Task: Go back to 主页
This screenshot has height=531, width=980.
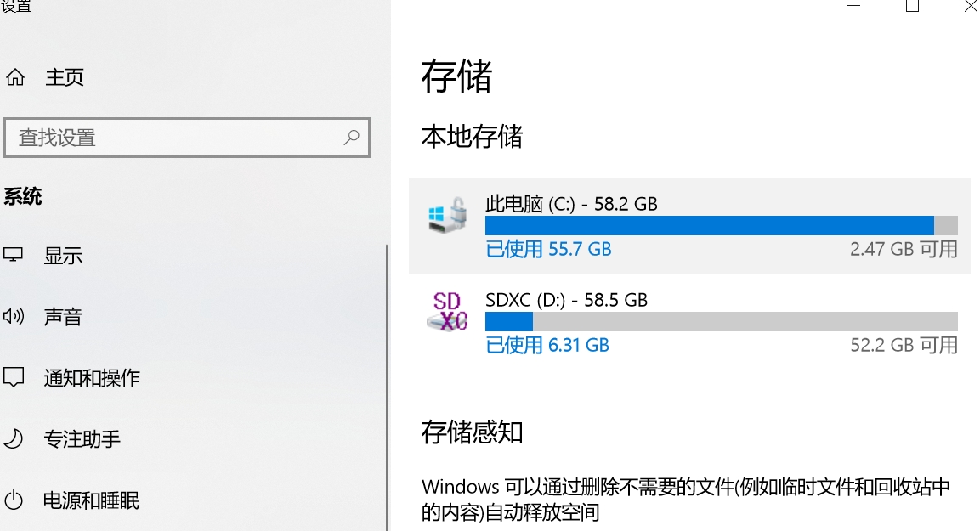Action: 65,78
